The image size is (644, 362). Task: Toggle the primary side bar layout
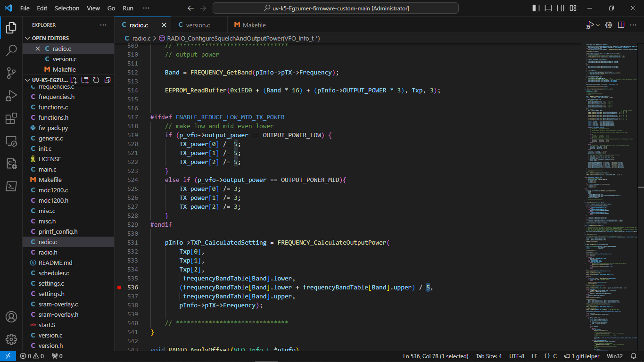pyautogui.click(x=536, y=8)
